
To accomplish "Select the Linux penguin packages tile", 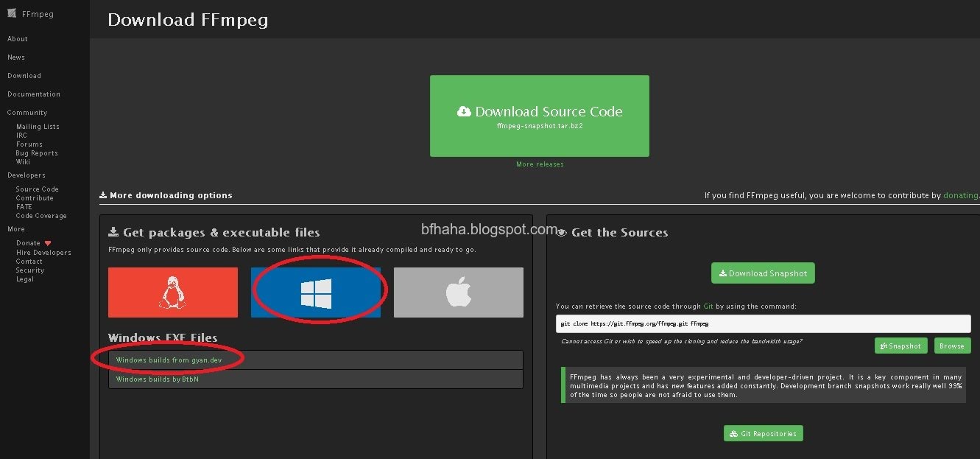I will pos(173,292).
